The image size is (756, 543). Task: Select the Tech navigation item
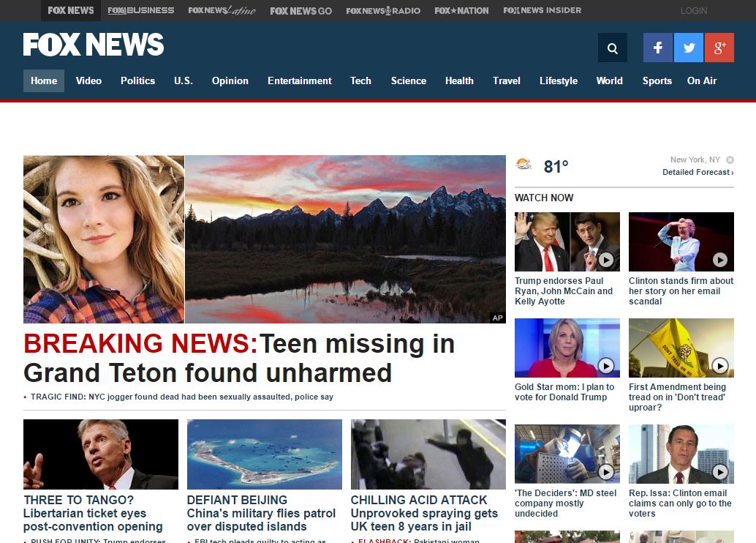(360, 80)
